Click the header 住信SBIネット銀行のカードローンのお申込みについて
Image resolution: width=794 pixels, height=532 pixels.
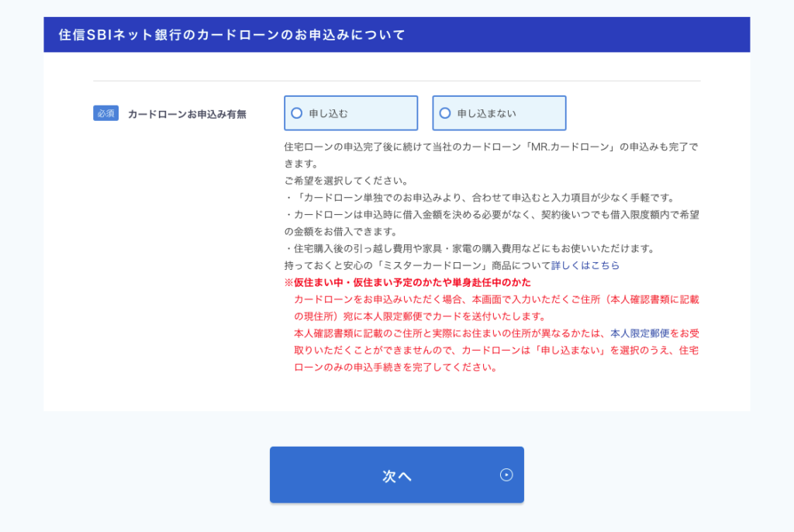[x=232, y=34]
